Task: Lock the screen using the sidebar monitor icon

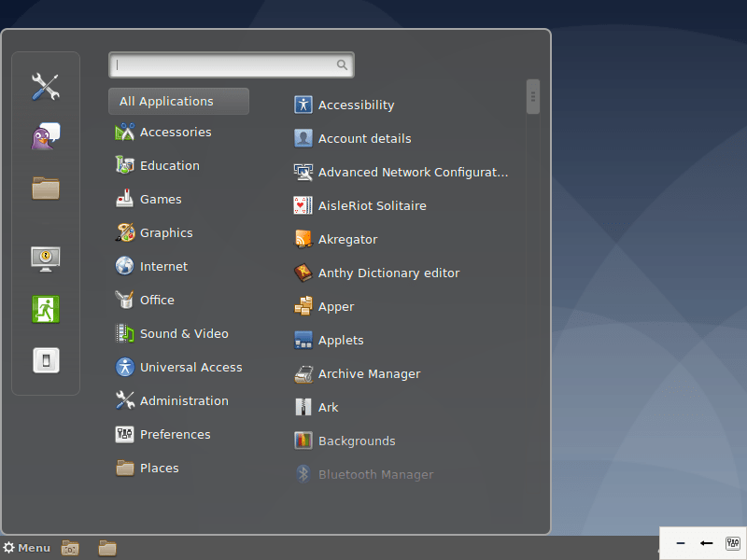Action: coord(43,259)
